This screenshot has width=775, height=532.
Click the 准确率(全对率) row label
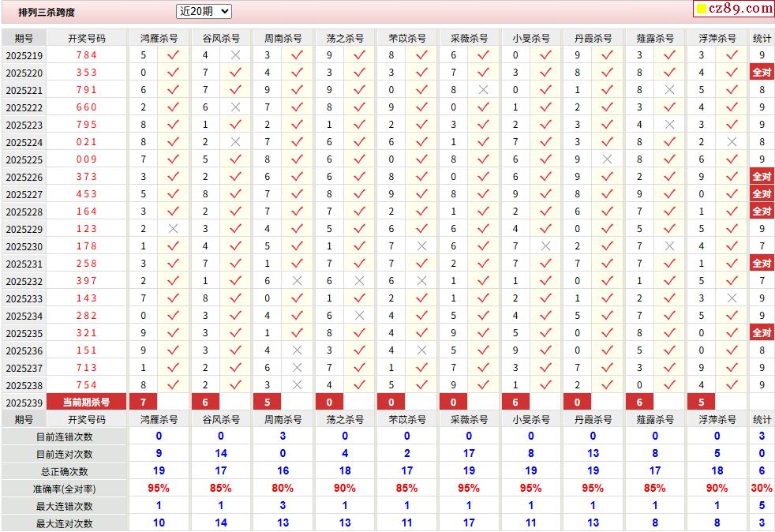(64, 489)
